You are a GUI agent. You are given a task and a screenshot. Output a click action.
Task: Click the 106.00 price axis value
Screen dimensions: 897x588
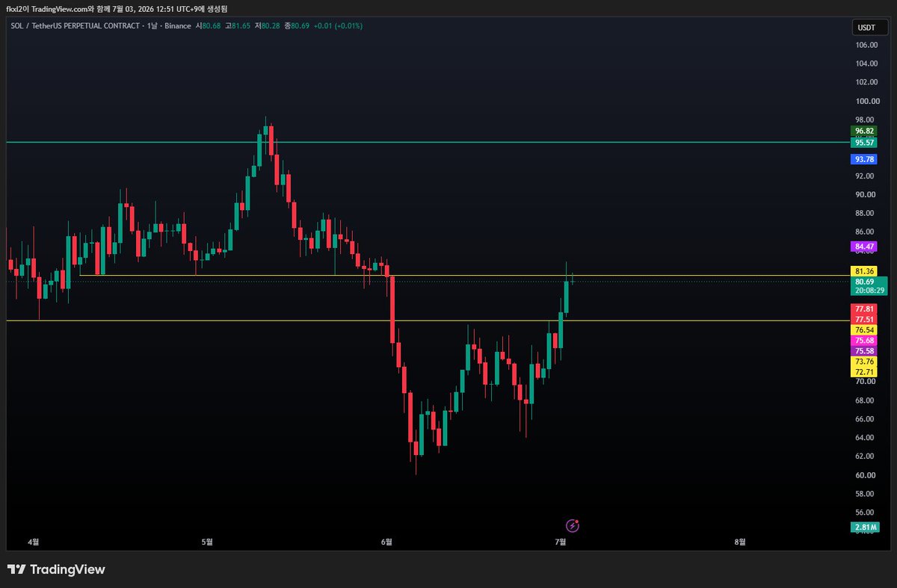[x=867, y=45]
